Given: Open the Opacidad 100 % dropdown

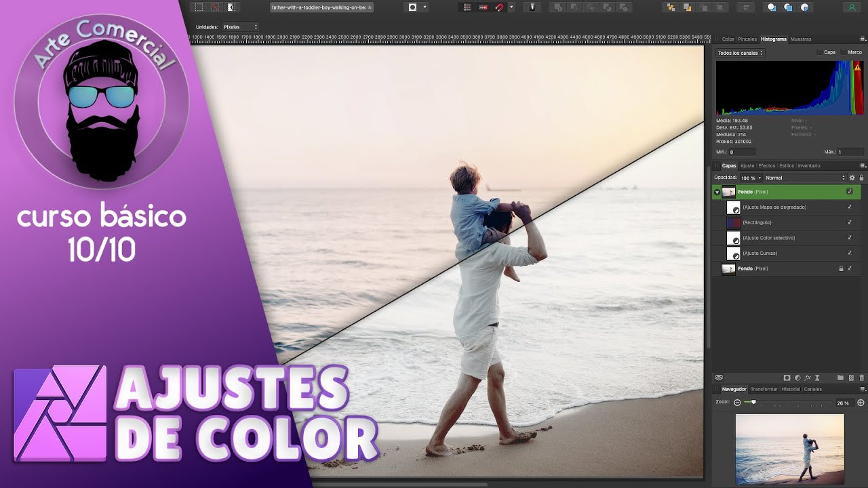Looking at the screenshot, I should [x=751, y=178].
